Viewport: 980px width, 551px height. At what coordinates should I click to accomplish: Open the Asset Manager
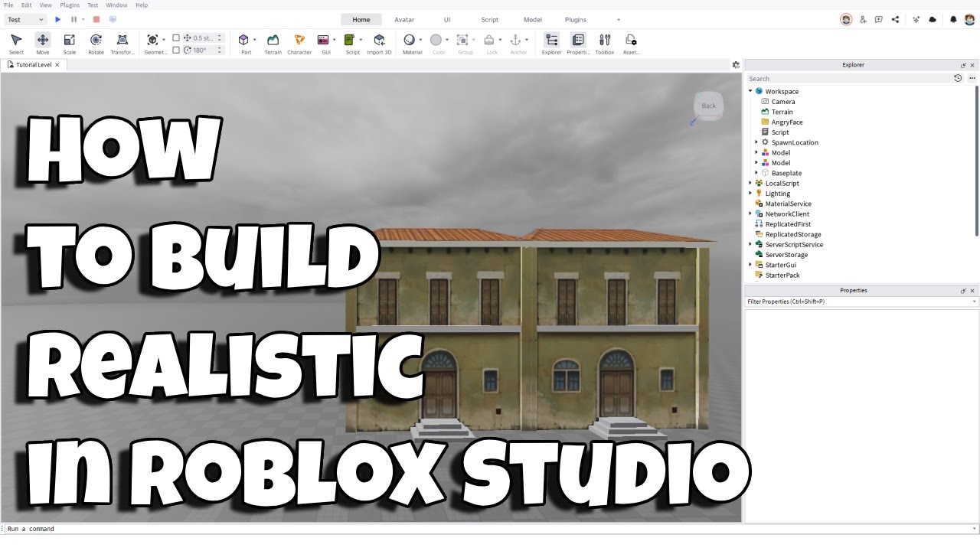click(x=631, y=43)
